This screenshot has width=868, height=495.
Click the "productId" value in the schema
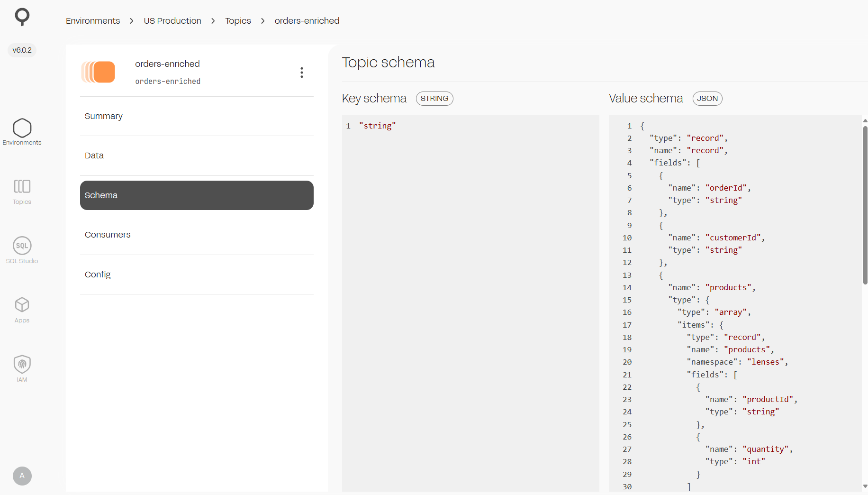pos(768,399)
